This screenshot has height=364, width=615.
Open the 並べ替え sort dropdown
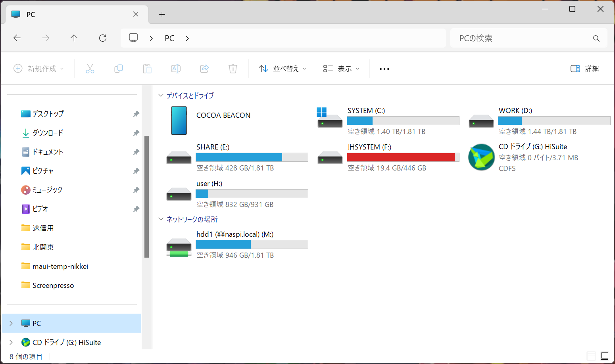coord(282,69)
